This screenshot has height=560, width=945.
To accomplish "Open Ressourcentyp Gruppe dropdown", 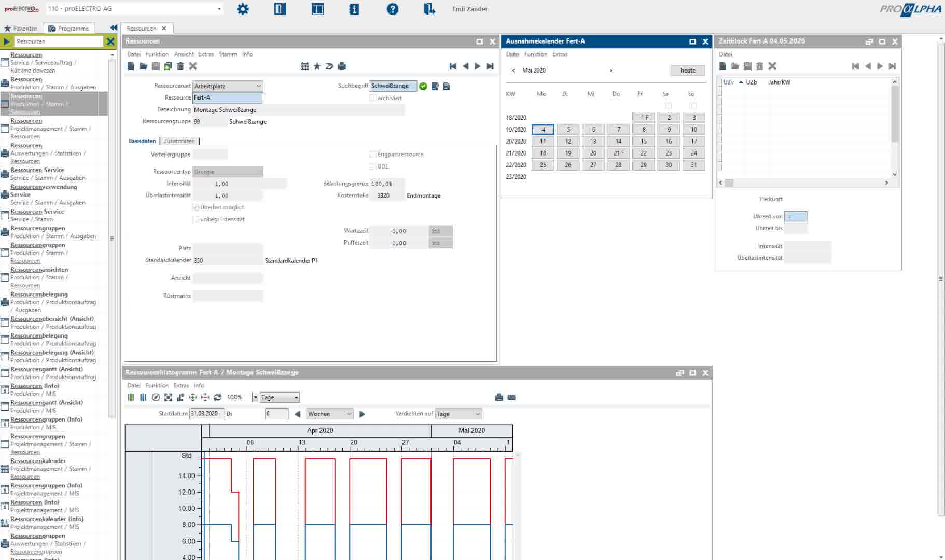I will click(228, 172).
